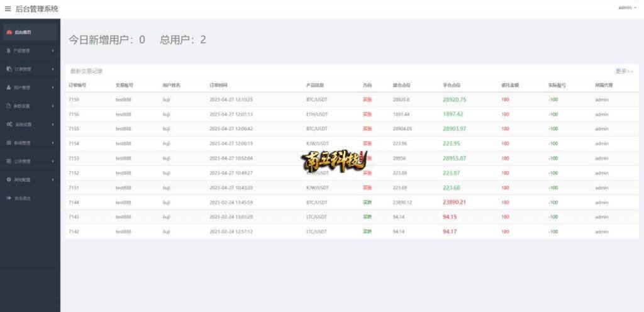Click the document icon for 参数设置
This screenshot has height=312, width=644.
[x=9, y=106]
